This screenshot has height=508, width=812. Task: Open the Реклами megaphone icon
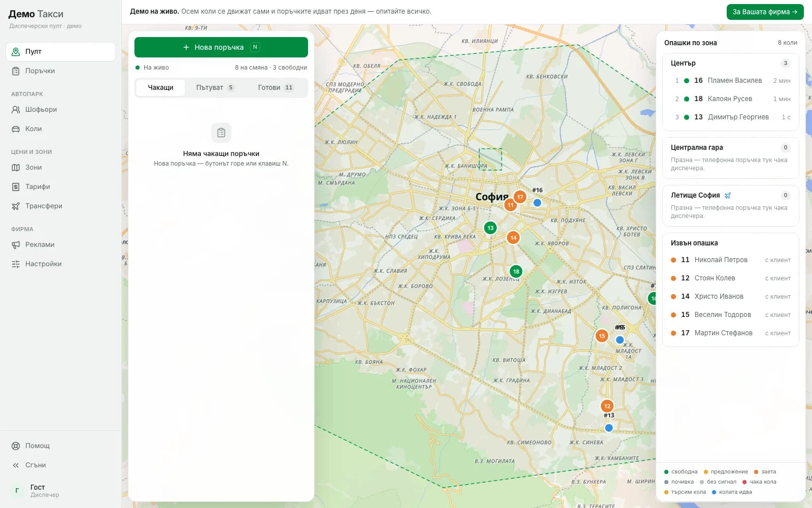coord(16,244)
